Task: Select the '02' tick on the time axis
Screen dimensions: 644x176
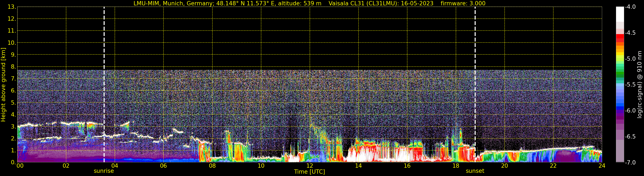Action: pyautogui.click(x=66, y=166)
